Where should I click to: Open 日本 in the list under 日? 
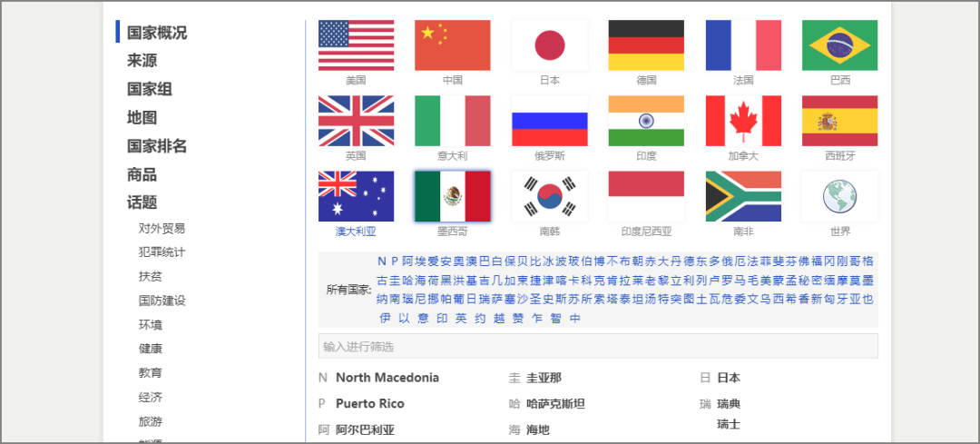click(729, 378)
